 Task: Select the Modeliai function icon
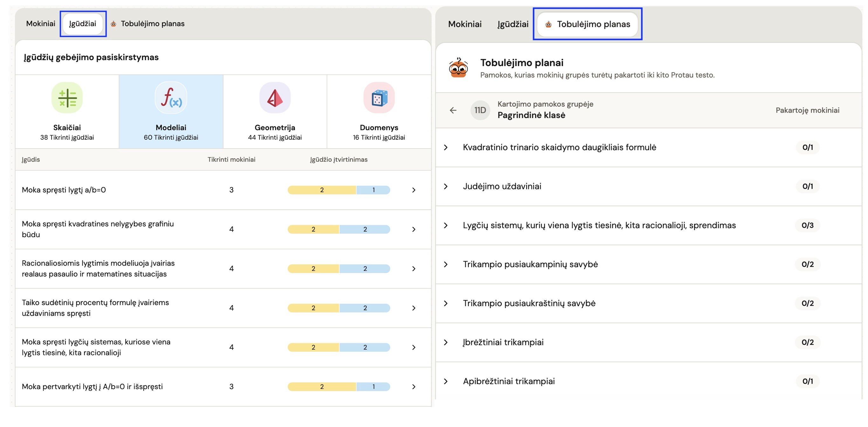pos(171,98)
